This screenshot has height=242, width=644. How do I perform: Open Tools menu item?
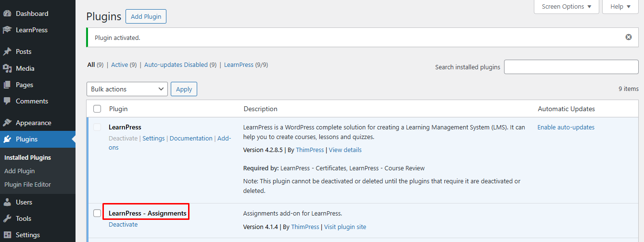[x=38, y=218]
